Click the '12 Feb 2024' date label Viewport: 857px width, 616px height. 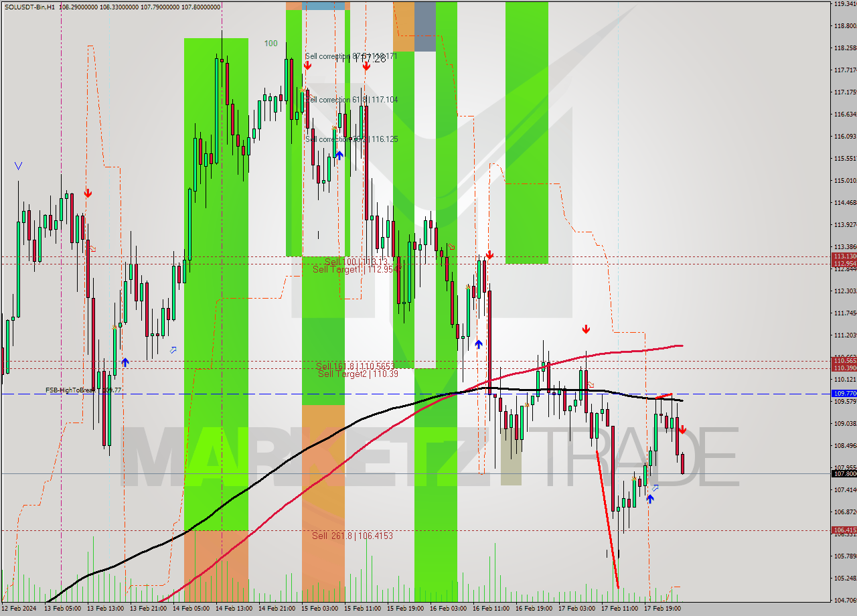(18, 609)
